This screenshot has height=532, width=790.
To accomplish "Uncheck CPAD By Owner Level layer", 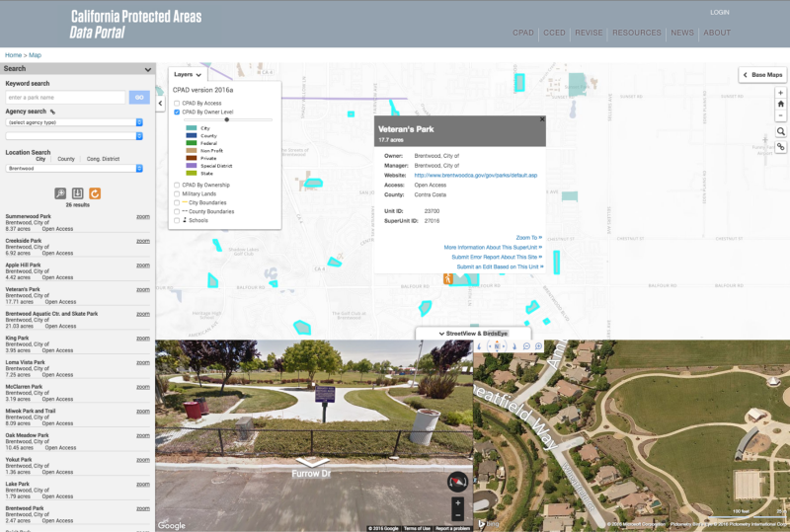I will click(x=177, y=113).
